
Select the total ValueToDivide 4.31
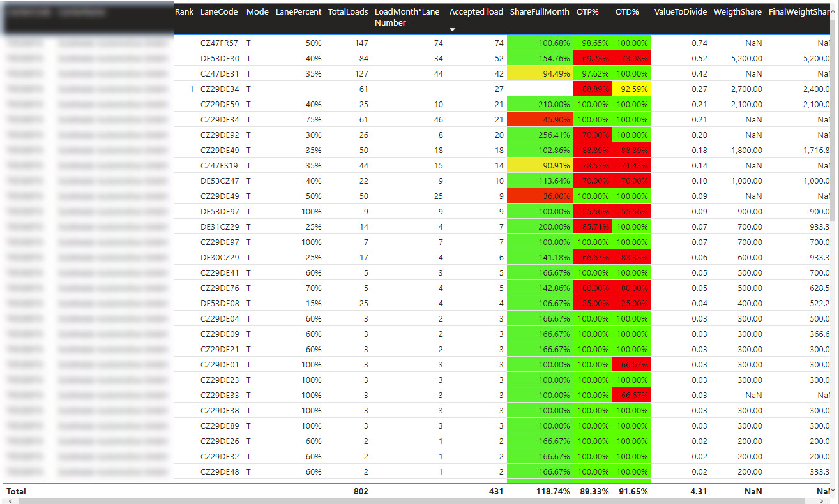tap(699, 492)
